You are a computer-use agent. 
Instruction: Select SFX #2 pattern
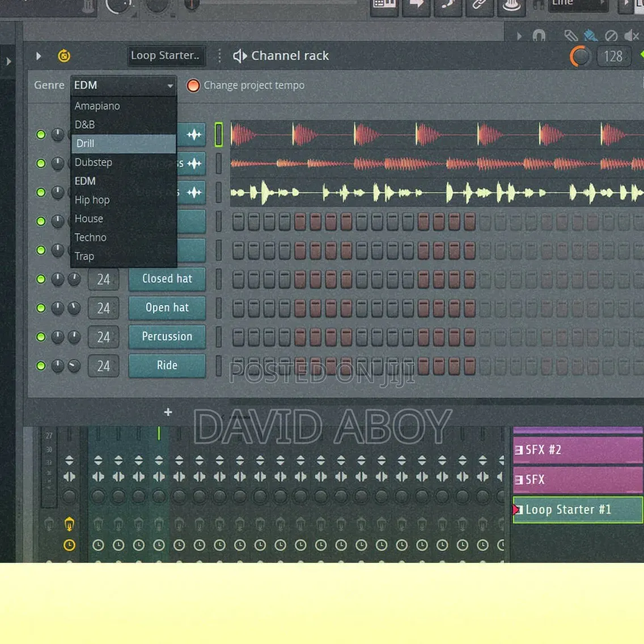[578, 450]
